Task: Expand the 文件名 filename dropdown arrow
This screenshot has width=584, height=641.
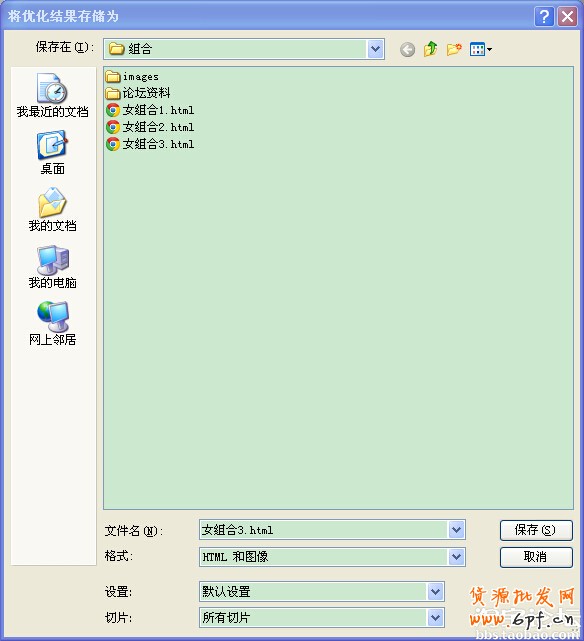Action: click(456, 530)
